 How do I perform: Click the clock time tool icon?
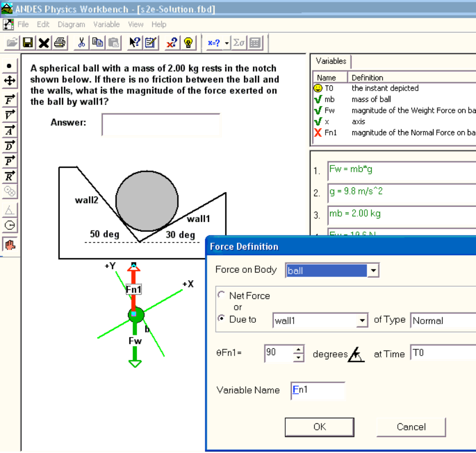point(10,225)
